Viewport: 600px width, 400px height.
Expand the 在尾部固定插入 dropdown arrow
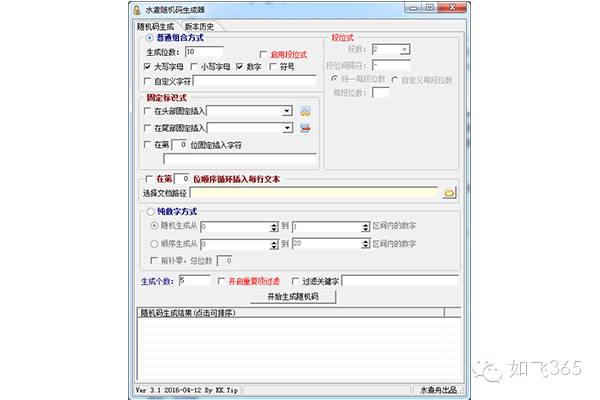coord(287,128)
